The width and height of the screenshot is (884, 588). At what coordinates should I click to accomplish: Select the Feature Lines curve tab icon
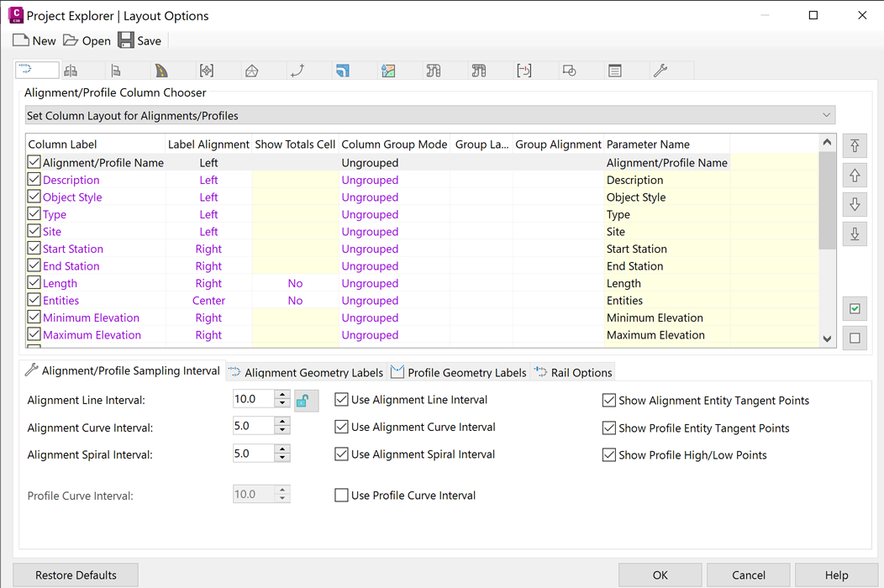(297, 71)
